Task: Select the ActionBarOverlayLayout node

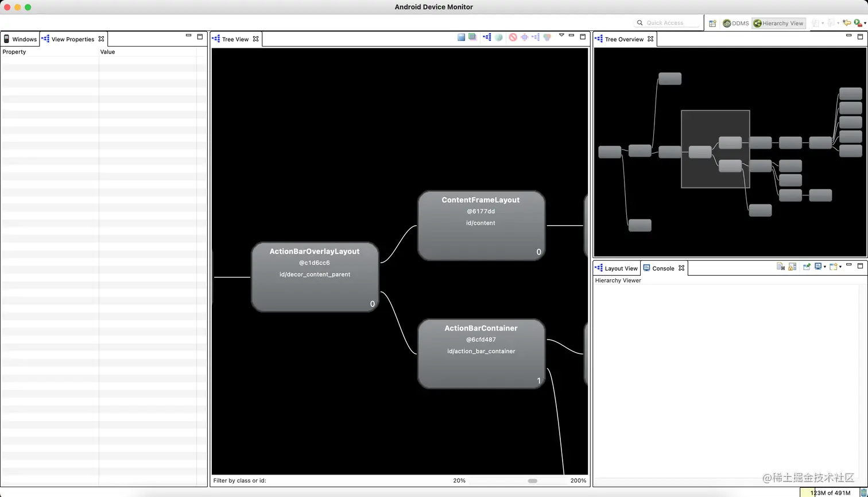Action: coord(315,277)
